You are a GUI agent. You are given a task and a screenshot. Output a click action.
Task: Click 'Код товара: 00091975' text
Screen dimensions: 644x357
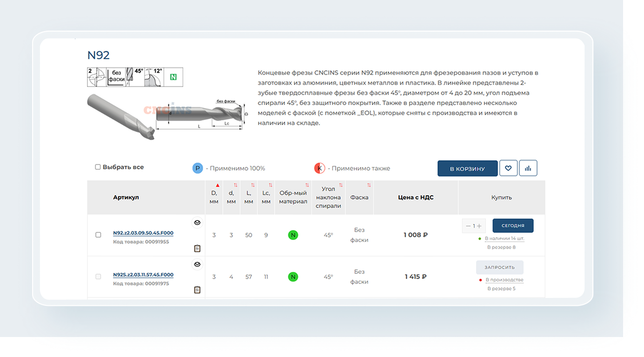tap(141, 284)
